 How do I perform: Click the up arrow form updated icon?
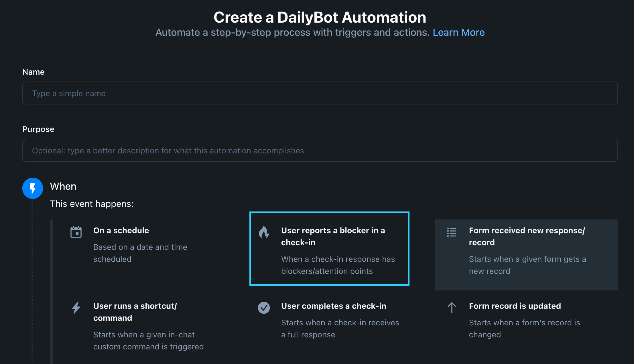(452, 308)
